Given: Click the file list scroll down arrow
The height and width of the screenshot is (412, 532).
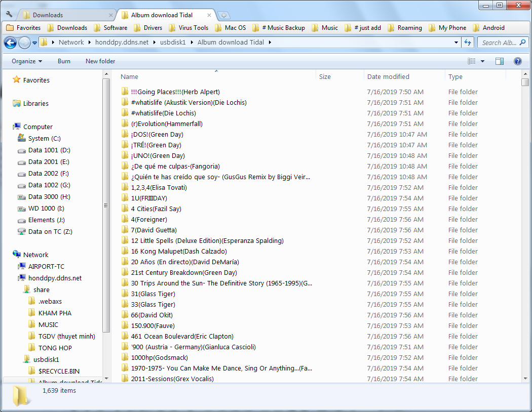Looking at the screenshot, I should pyautogui.click(x=525, y=379).
